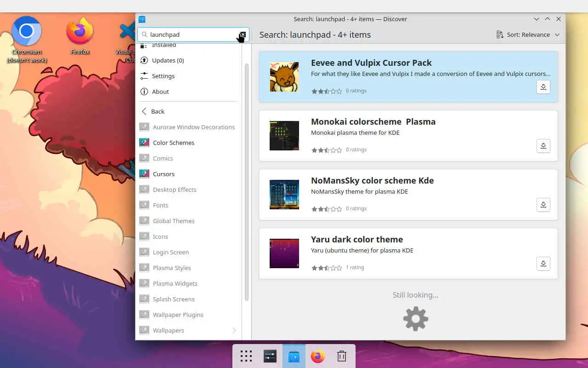Screen dimensions: 588x368
Task: Select Desktop Effects category
Action: pyautogui.click(x=188, y=190)
